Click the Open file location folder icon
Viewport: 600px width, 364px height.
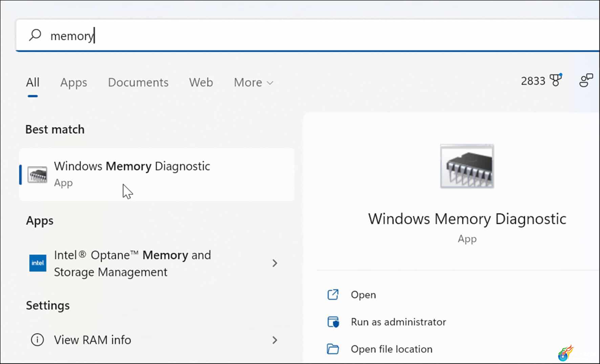click(333, 349)
